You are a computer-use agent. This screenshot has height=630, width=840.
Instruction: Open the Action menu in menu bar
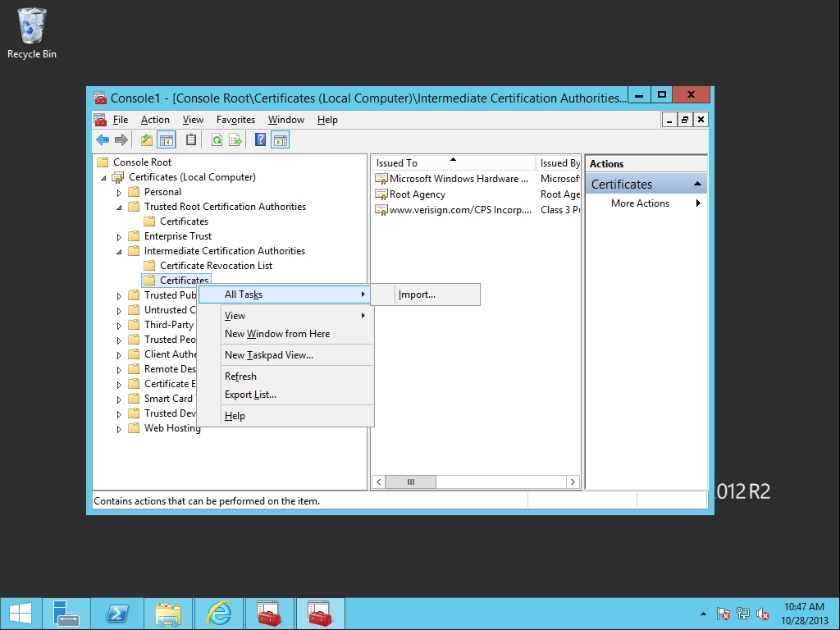click(x=155, y=120)
